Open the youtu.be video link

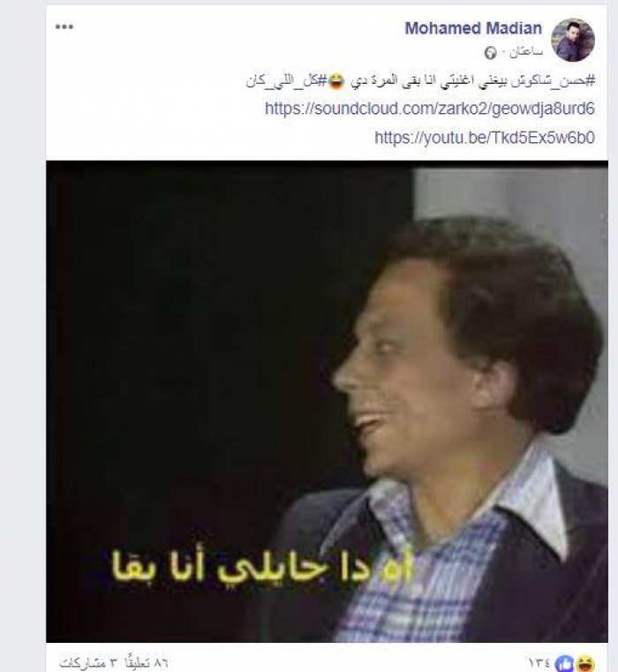point(485,138)
